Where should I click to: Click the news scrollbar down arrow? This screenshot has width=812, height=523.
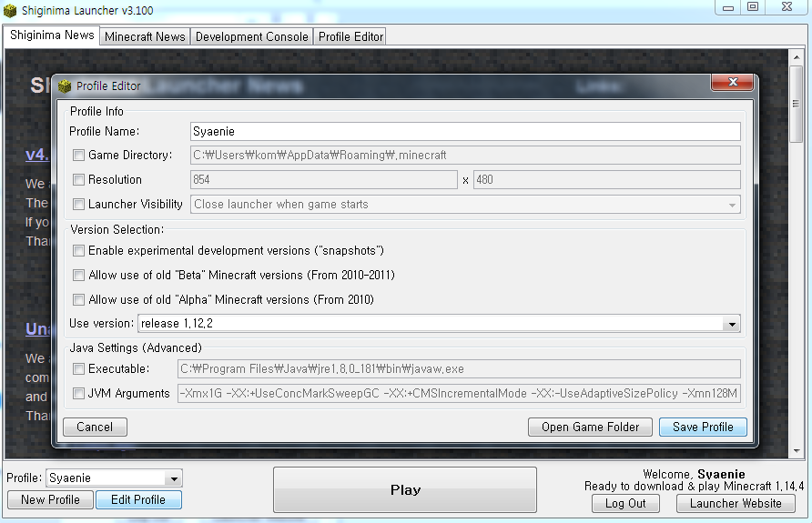pos(797,450)
